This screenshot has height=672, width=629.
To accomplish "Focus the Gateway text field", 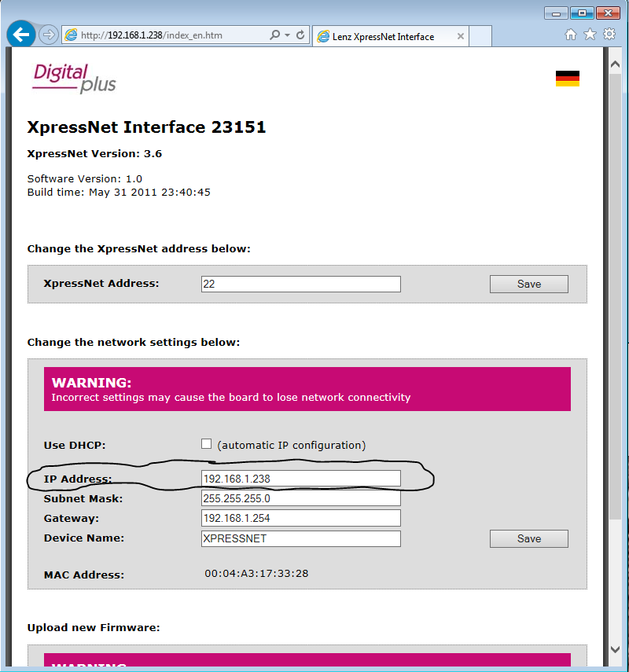I will click(x=300, y=518).
